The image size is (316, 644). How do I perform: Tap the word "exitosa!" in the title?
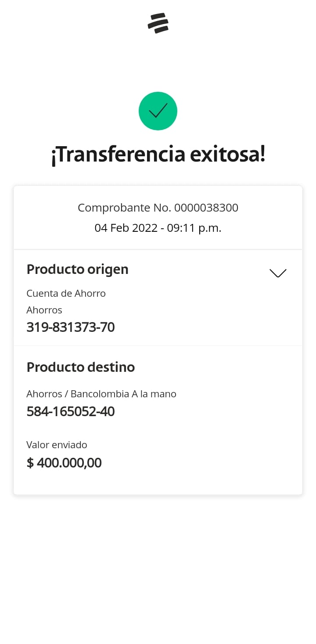tap(227, 155)
